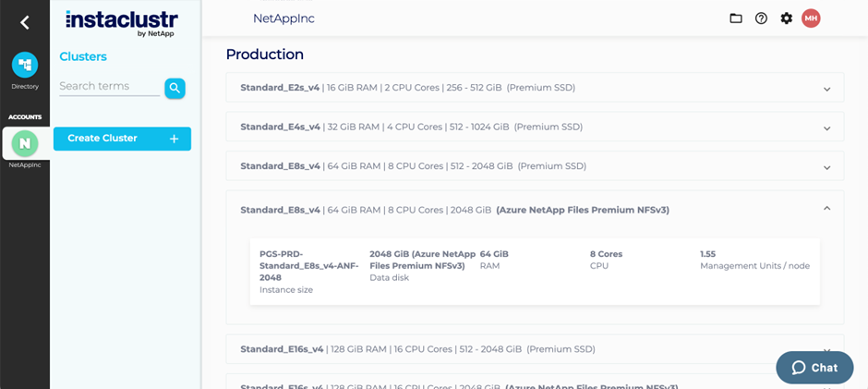Click the Standard_E2s_v4 row title text

click(x=280, y=88)
